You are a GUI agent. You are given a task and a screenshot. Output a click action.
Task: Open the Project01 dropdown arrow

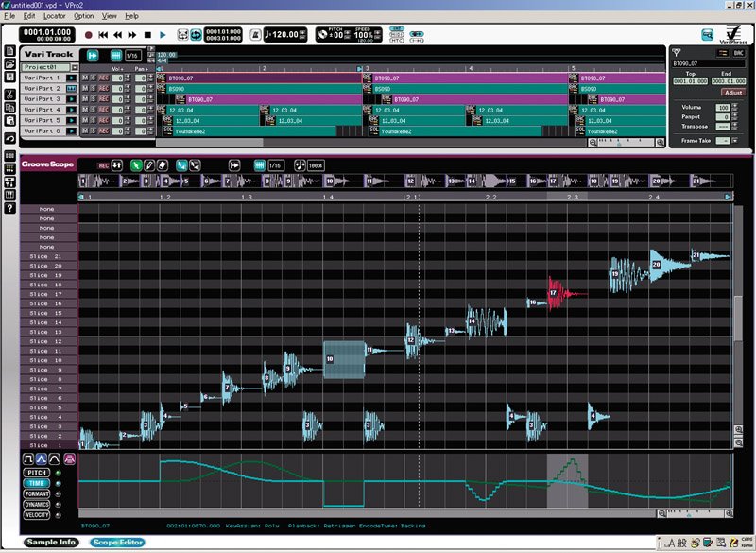point(75,67)
